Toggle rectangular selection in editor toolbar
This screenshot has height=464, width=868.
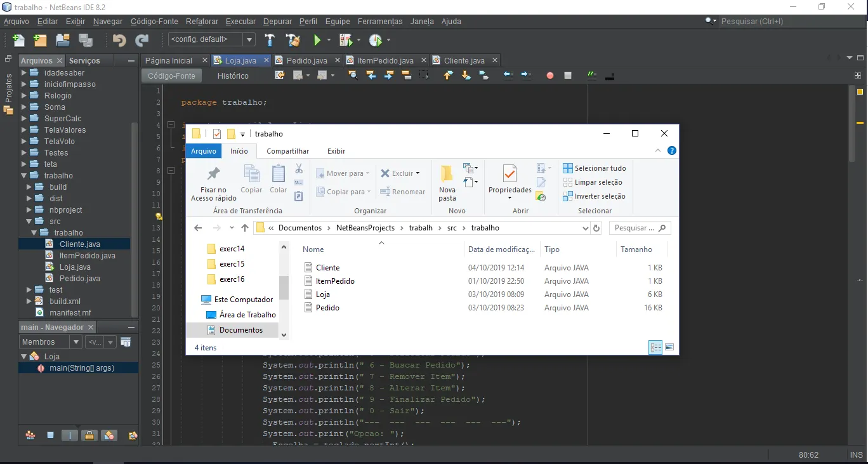424,76
